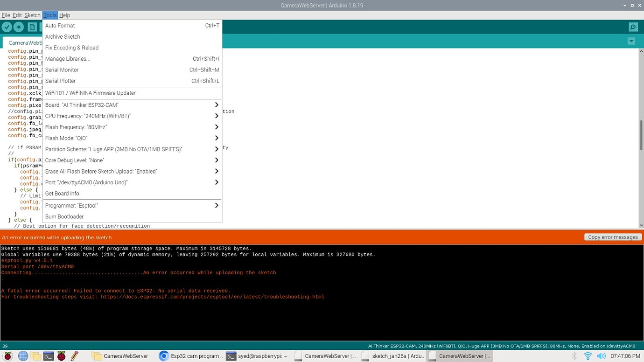The height and width of the screenshot is (362, 644).
Task: Select 'Burn Bootloader' from the Tools menu
Action: 64,216
